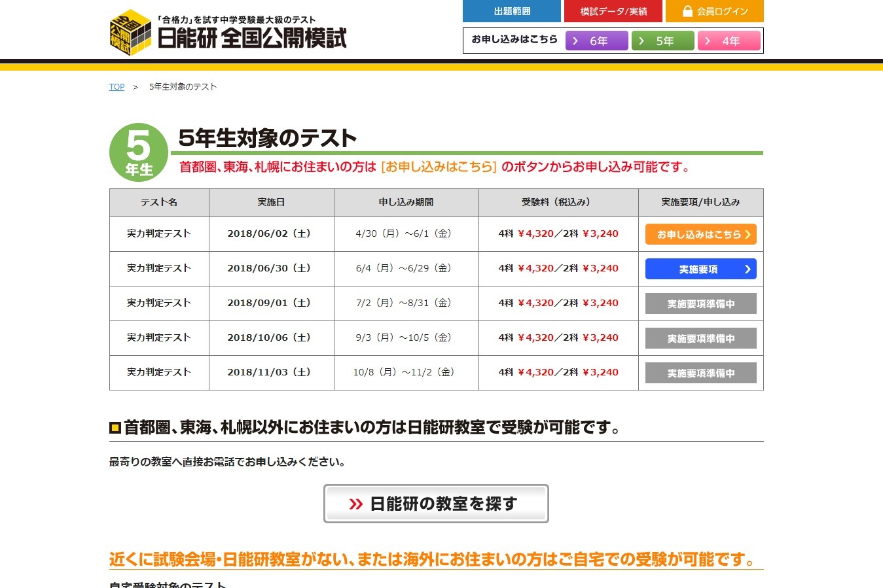Click the grayed 実施要項準備中 button for September 1
The height and width of the screenshot is (588, 883).
(700, 303)
